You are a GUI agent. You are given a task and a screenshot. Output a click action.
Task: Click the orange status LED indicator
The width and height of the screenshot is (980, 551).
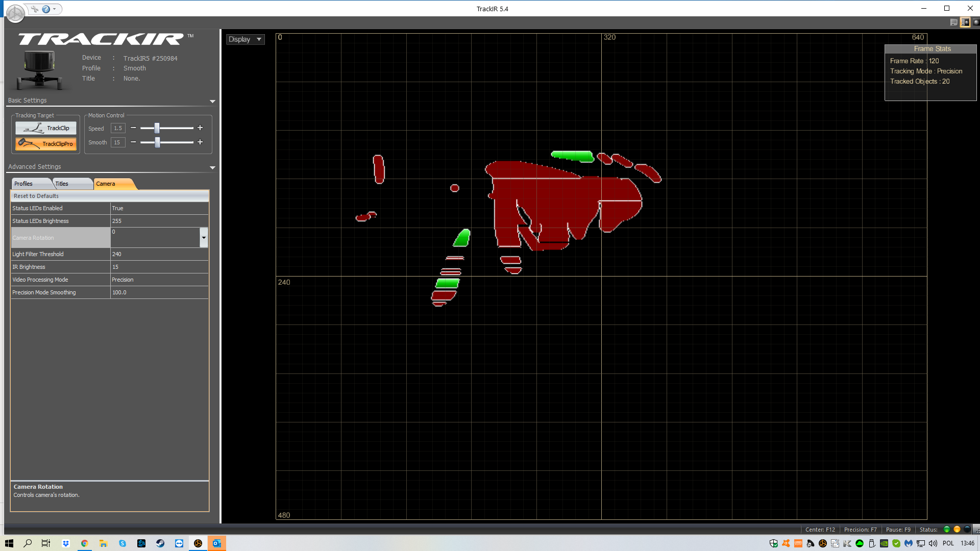(x=957, y=530)
